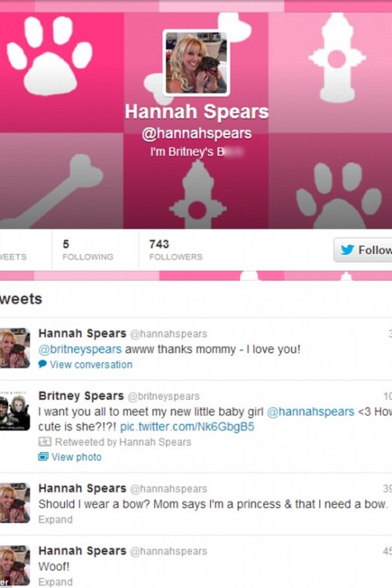This screenshot has width=392, height=588.
Task: Click avatar on the 'Woof!' tweet
Action: click(x=14, y=565)
